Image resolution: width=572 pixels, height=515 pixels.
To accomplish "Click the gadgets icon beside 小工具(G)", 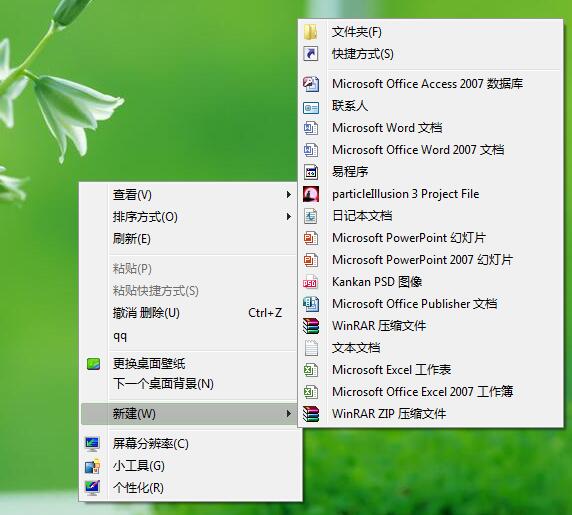I will click(92, 466).
